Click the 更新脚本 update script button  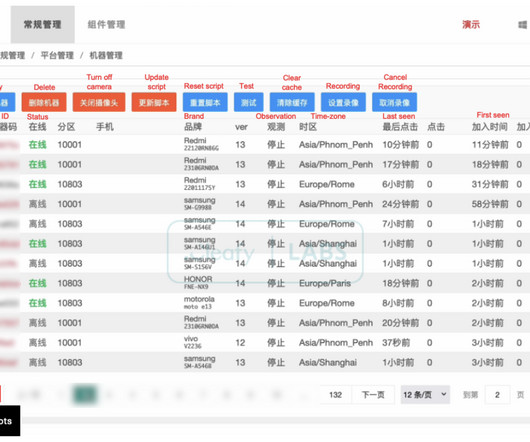tap(154, 102)
